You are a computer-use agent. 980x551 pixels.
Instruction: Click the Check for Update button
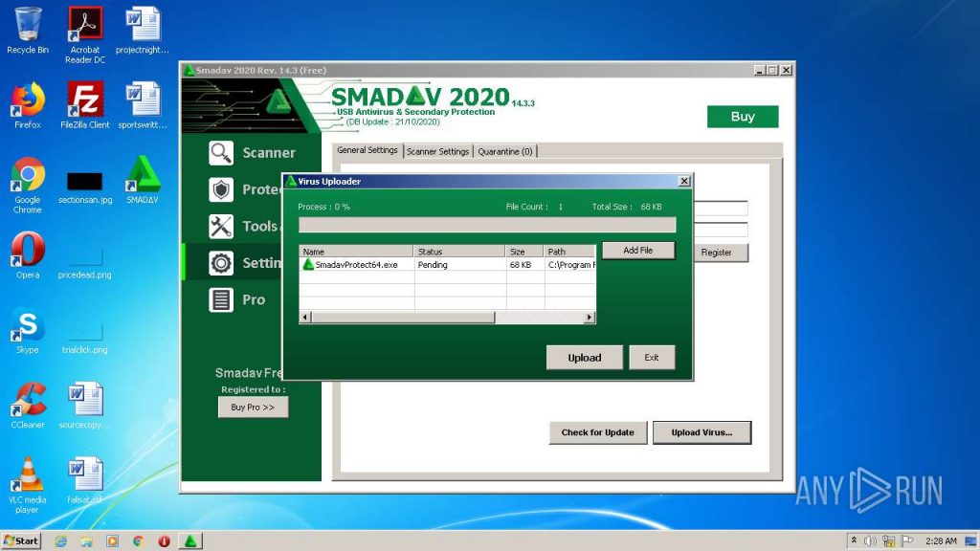(x=597, y=432)
